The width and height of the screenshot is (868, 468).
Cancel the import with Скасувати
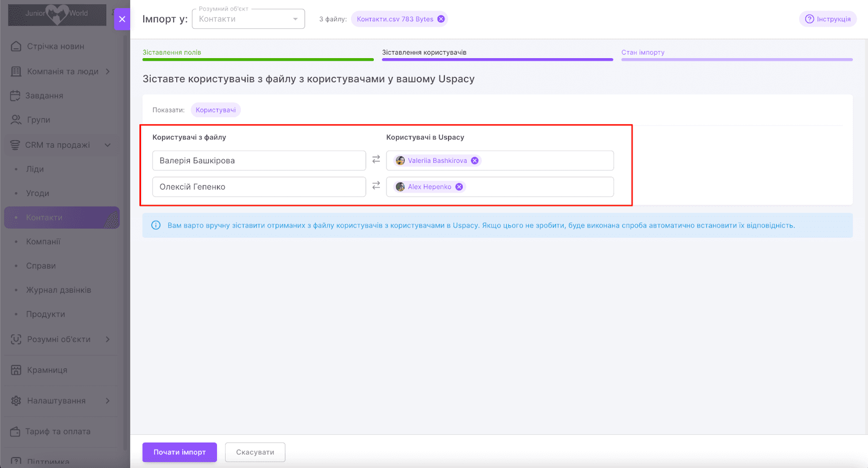(x=255, y=452)
